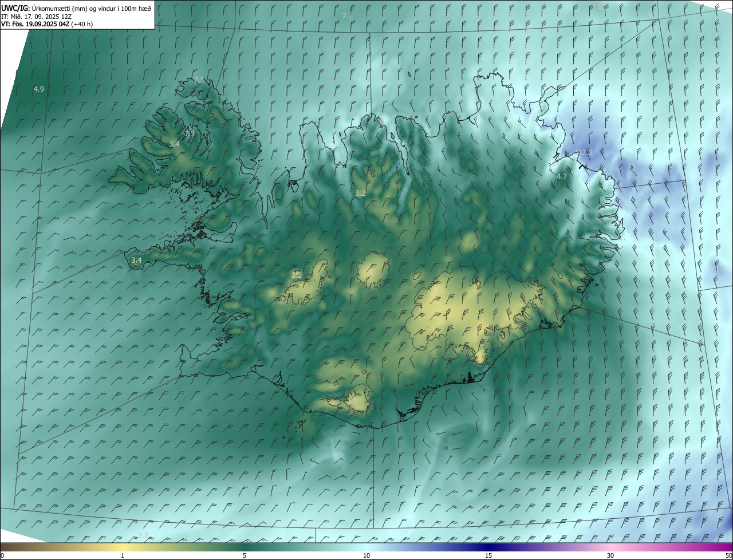733x560 pixels.
Task: Click the "VT: Fös. 19.09.2025 04Z (+40 h)" line
Action: (x=47, y=24)
